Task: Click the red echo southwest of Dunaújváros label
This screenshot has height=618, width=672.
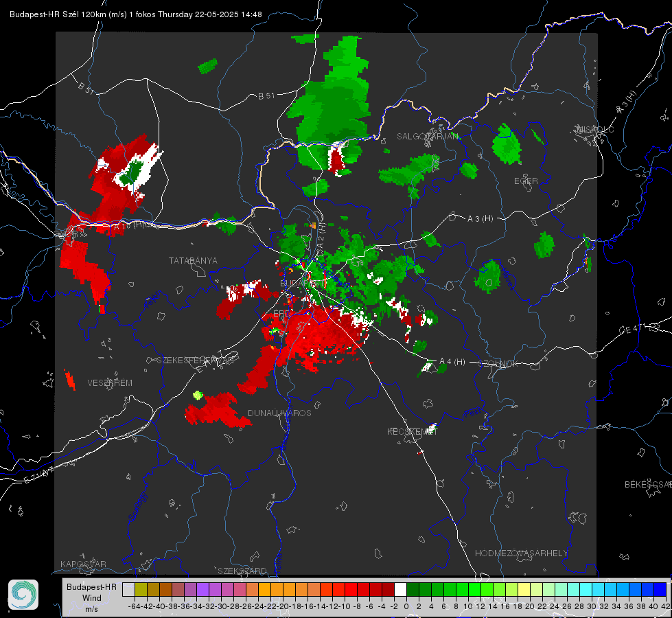Action: tap(216, 411)
